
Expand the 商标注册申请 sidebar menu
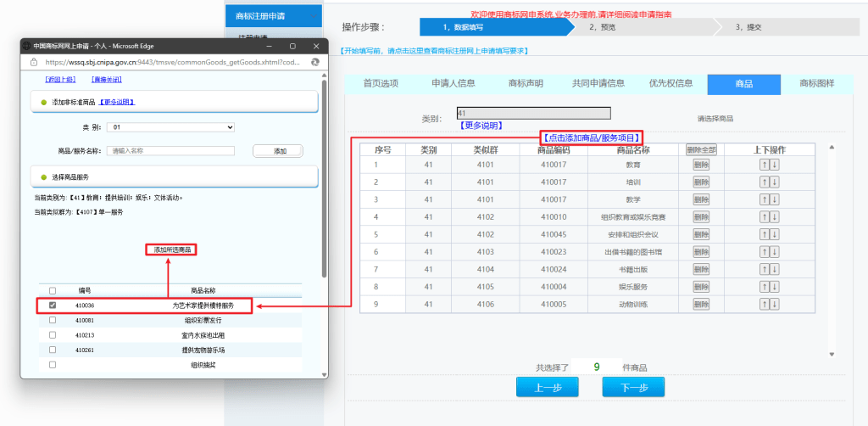coord(274,16)
